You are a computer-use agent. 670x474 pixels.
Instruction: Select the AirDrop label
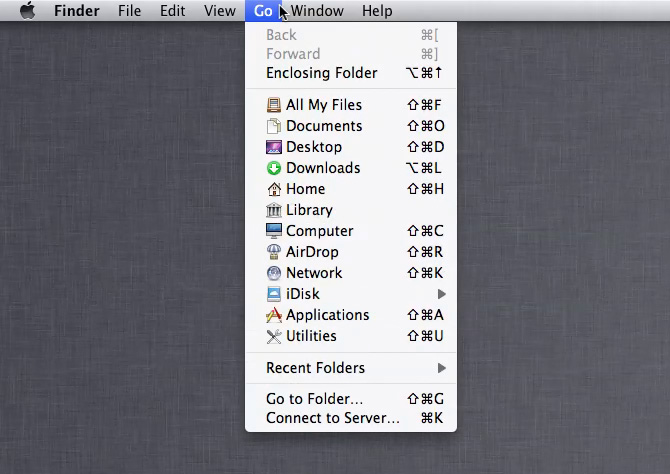pos(312,252)
